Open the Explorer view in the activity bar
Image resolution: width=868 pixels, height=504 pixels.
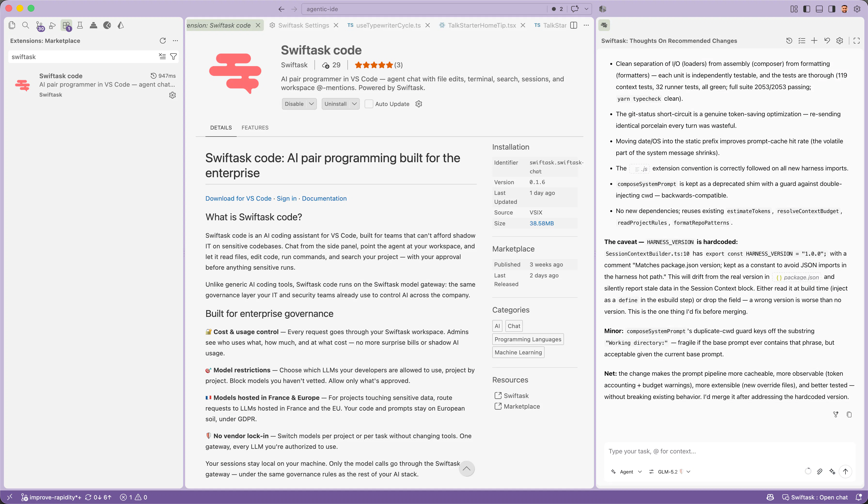click(x=12, y=25)
